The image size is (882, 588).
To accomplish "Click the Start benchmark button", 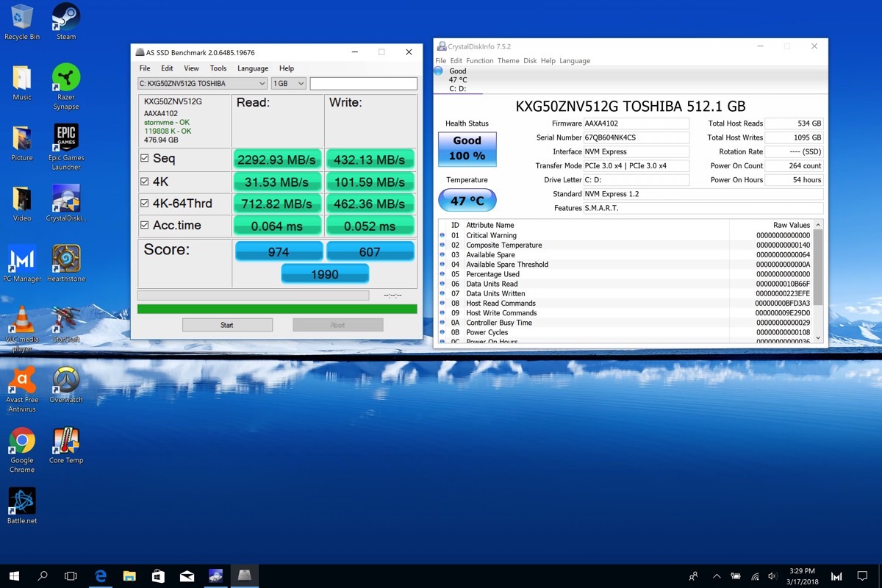I will click(227, 325).
